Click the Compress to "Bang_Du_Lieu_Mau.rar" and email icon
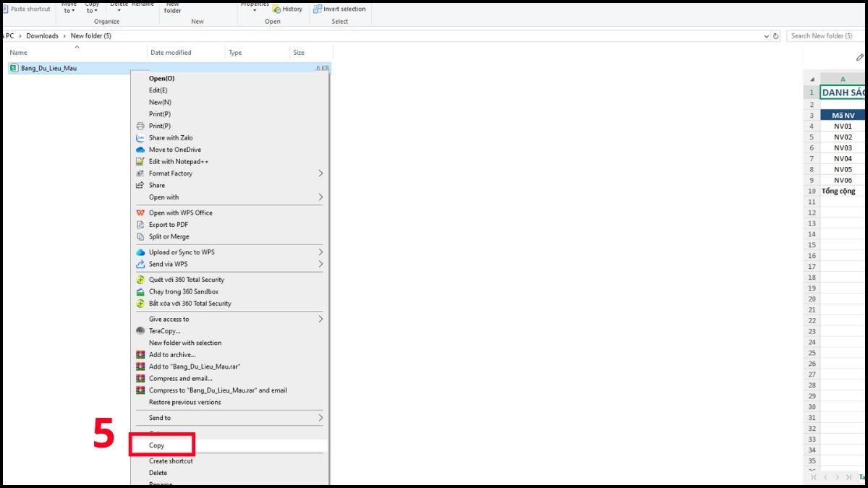This screenshot has height=488, width=868. pyautogui.click(x=140, y=390)
